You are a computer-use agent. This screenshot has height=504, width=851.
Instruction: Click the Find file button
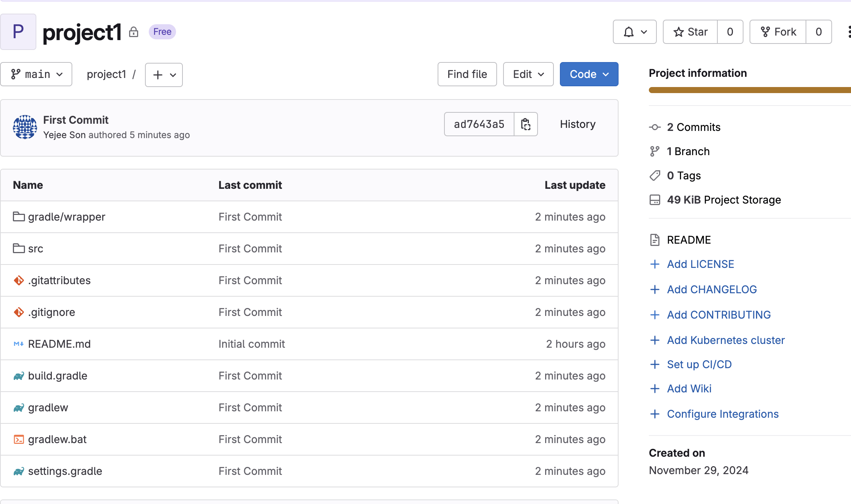(x=467, y=74)
